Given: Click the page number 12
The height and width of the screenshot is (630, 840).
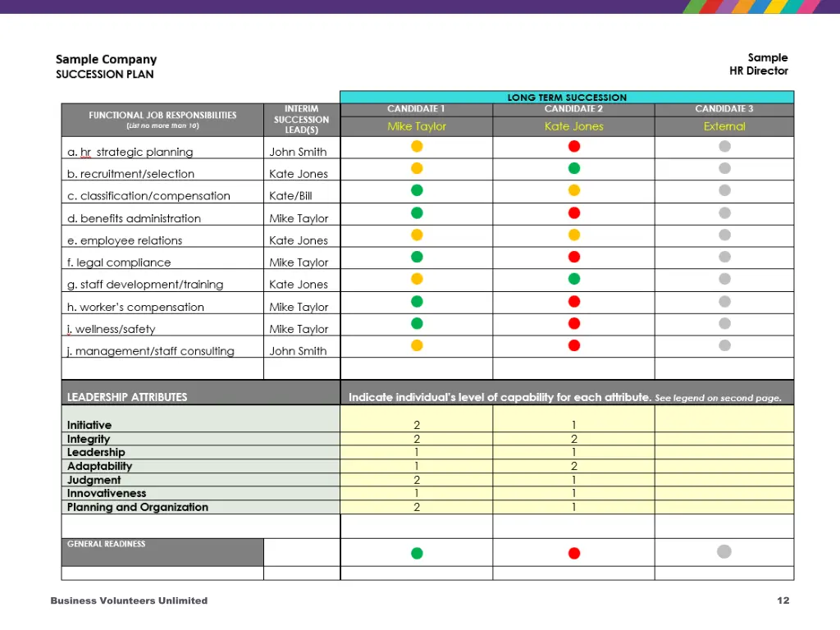Looking at the screenshot, I should point(783,600).
